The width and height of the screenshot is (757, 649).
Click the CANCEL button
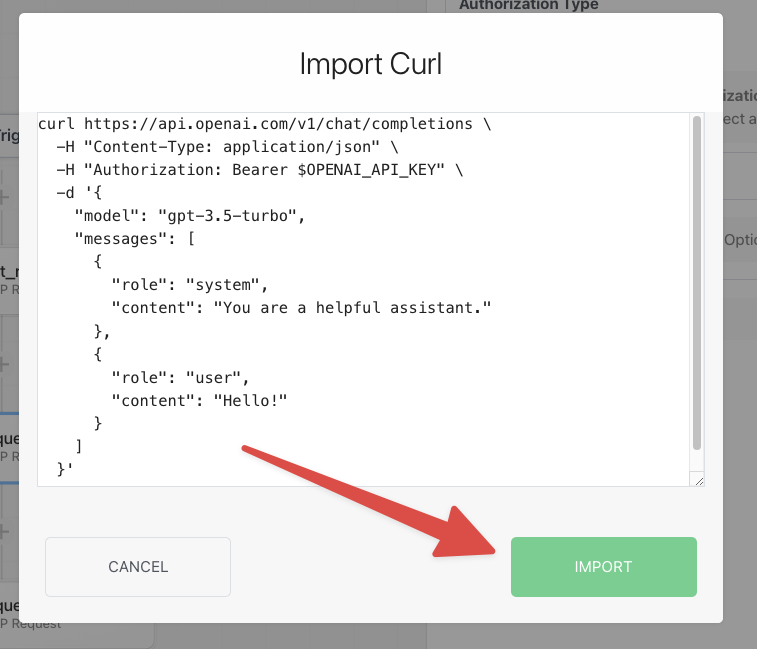138,566
